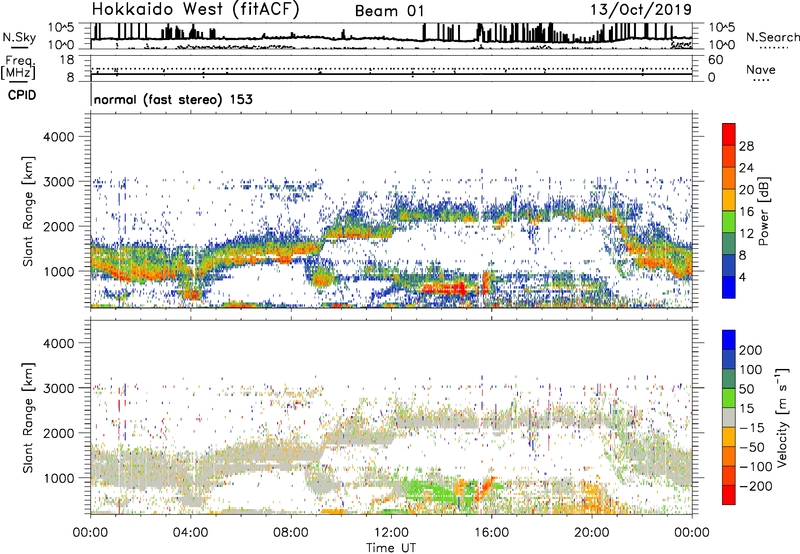
Task: Click the date '13/Oct/2019'
Action: click(641, 10)
